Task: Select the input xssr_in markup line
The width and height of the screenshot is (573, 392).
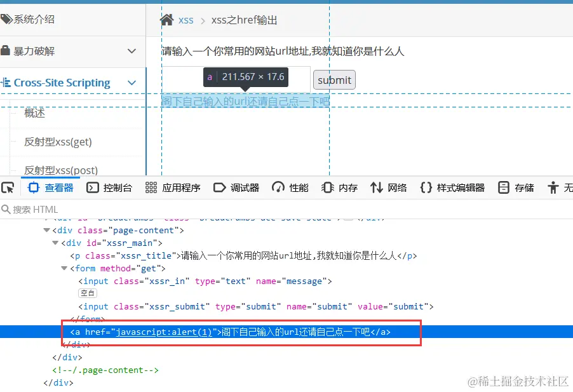Action: click(x=205, y=281)
